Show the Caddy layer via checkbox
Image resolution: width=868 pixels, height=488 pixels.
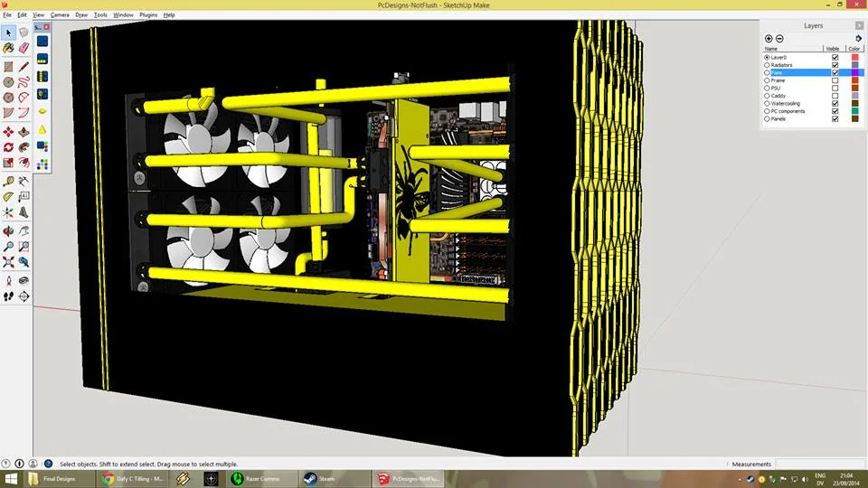tap(835, 96)
